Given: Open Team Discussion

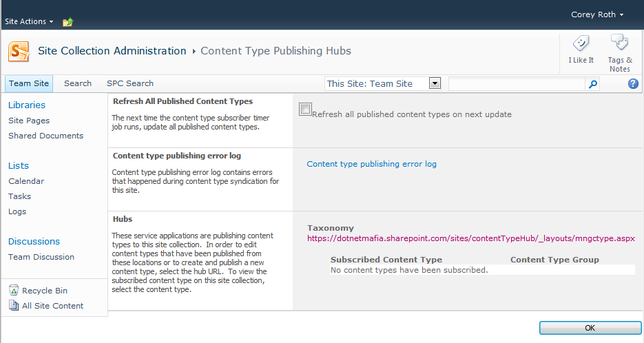Looking at the screenshot, I should tap(41, 257).
